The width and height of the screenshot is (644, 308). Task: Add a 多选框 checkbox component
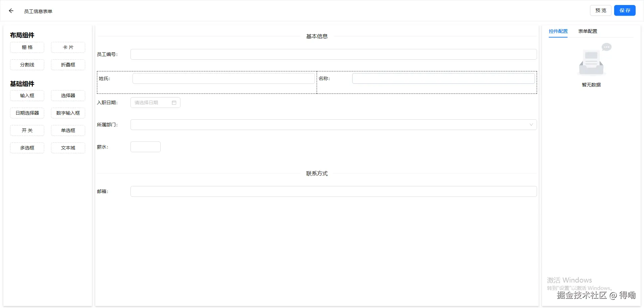(27, 148)
